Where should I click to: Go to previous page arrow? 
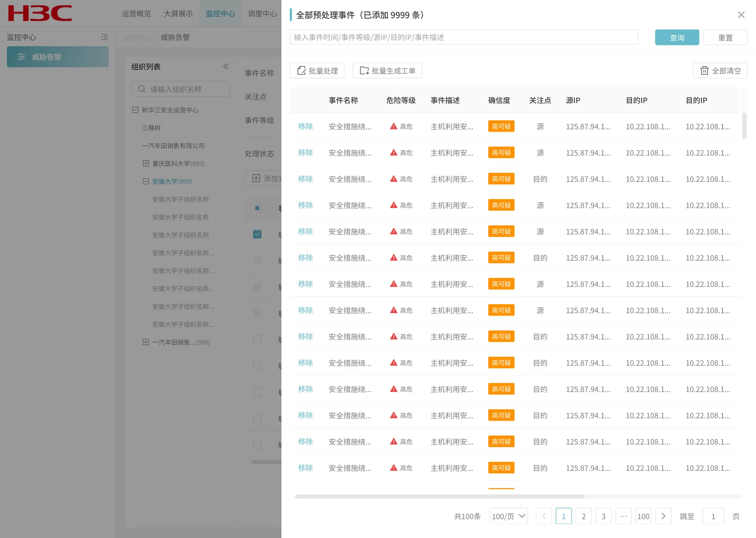tap(544, 516)
